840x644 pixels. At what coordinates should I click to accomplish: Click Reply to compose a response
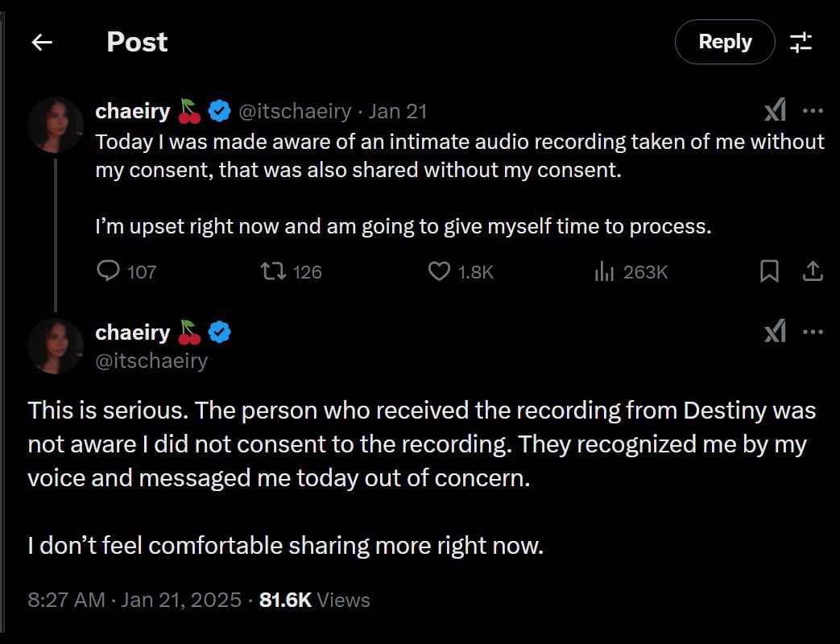(723, 42)
